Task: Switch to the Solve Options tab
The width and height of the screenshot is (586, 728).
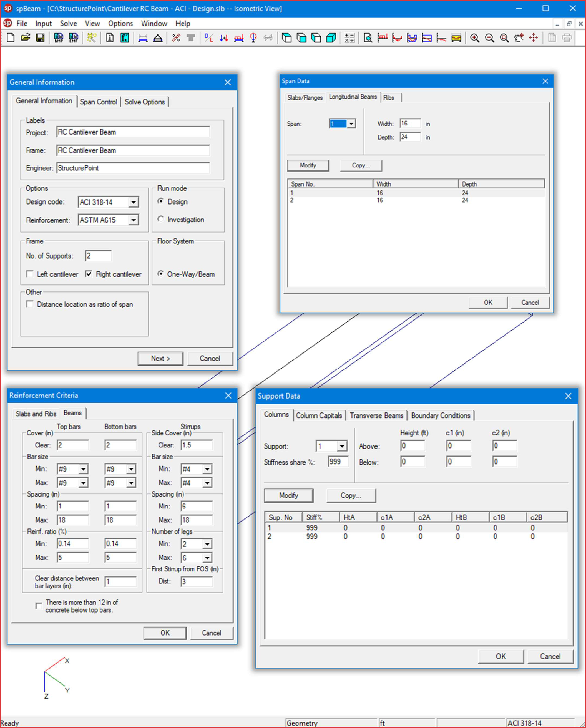Action: 145,102
